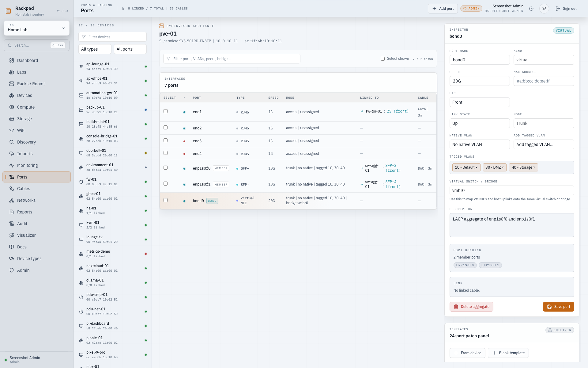This screenshot has width=588, height=368.
Task: Click the Blank template button
Action: [508, 353]
